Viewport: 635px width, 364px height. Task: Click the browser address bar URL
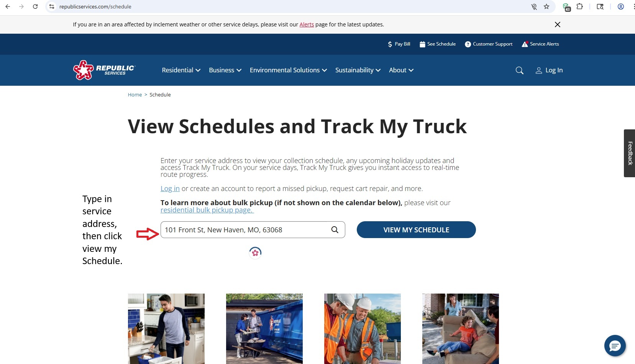point(95,7)
